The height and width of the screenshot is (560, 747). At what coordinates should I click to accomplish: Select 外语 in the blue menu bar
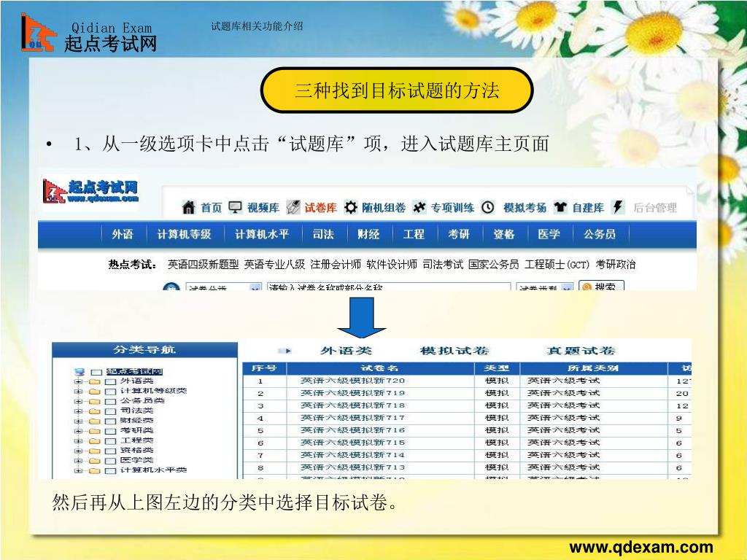point(123,234)
